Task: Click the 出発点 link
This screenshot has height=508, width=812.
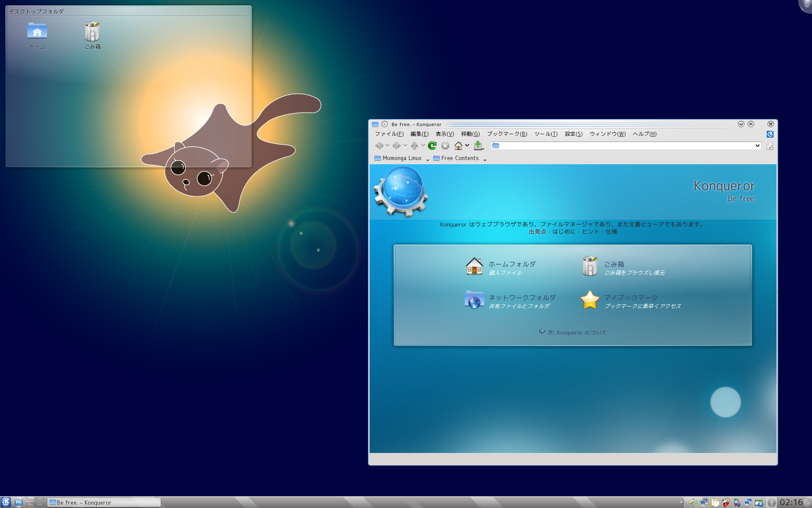Action: tap(537, 232)
